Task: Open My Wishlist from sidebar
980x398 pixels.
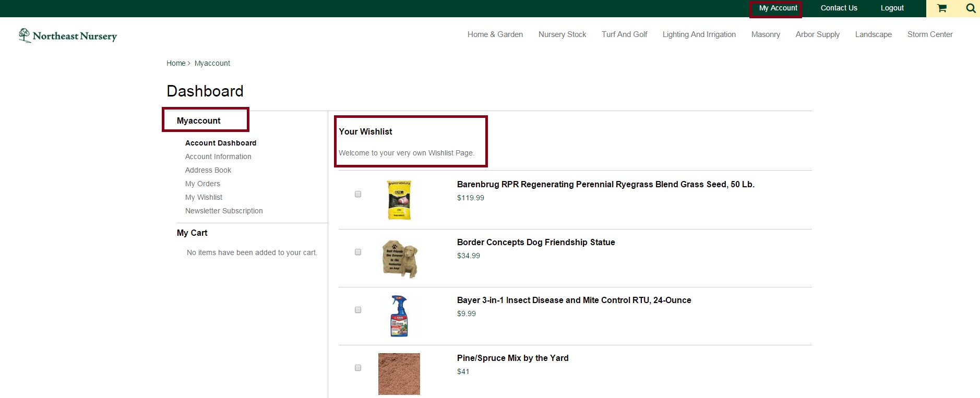Action: [204, 197]
